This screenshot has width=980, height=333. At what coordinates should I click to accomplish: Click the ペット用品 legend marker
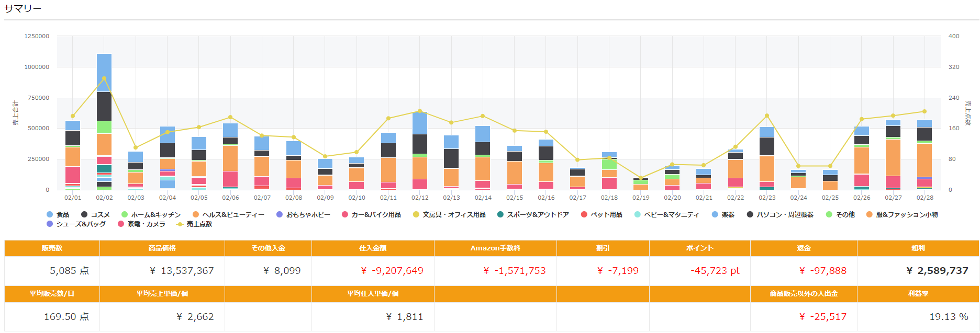click(x=584, y=215)
